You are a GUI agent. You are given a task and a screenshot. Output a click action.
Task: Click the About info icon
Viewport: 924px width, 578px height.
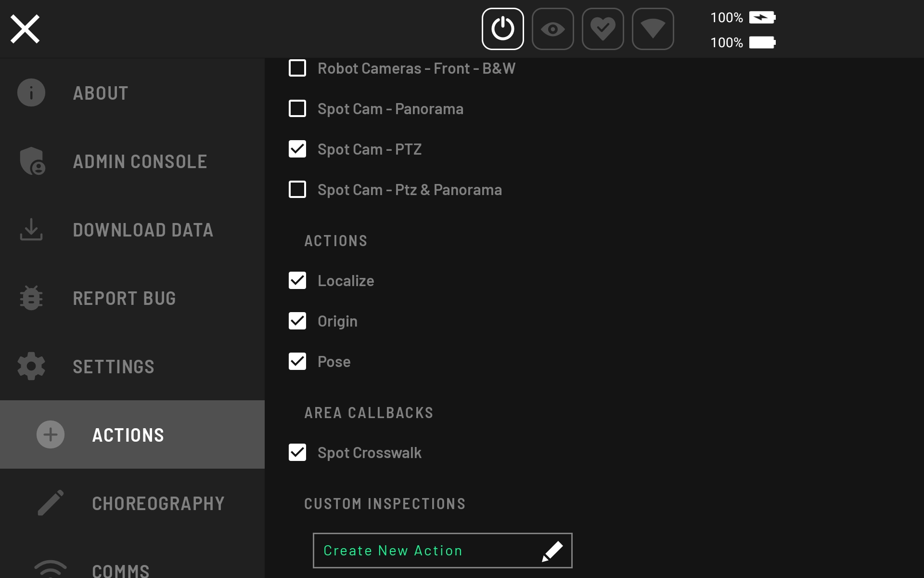tap(31, 92)
